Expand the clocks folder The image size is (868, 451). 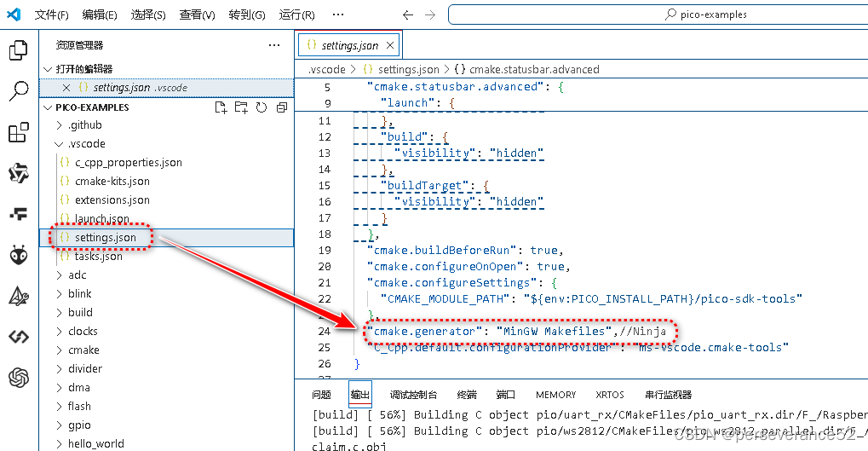tap(60, 332)
